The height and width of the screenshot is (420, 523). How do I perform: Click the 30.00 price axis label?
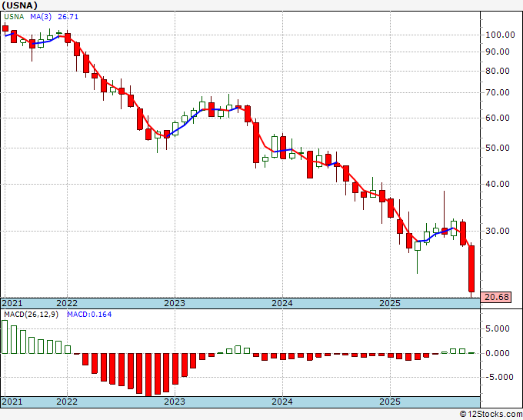click(x=498, y=231)
